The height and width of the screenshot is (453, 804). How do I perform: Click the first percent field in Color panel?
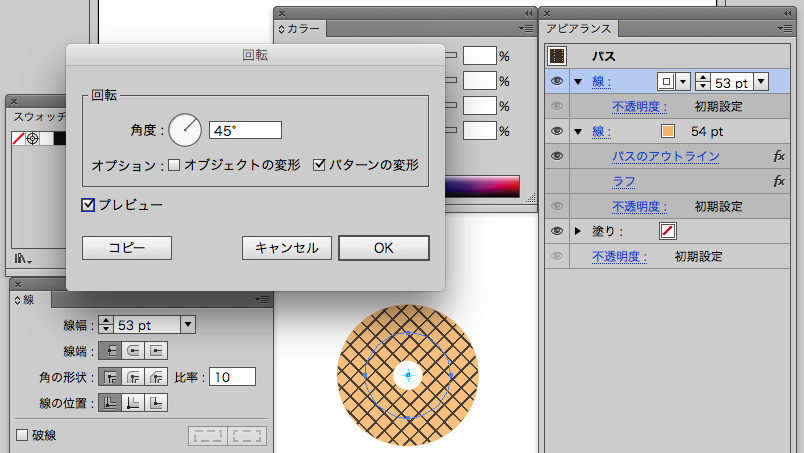tap(480, 56)
